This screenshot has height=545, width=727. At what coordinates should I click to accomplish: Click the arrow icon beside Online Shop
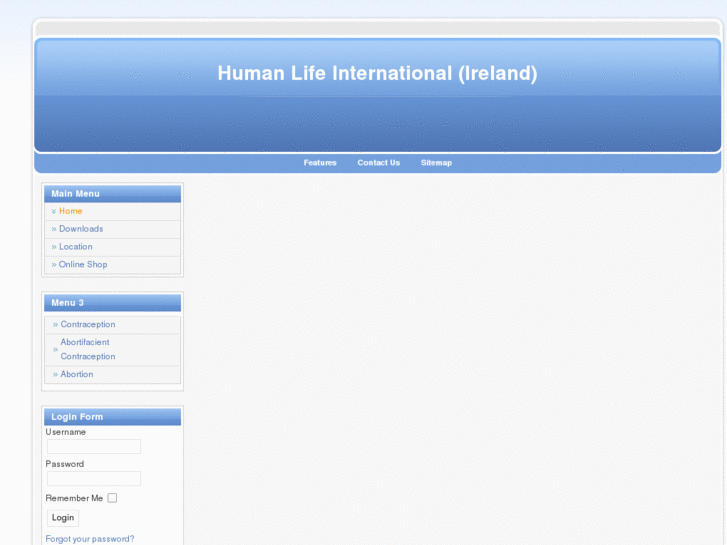click(x=54, y=265)
